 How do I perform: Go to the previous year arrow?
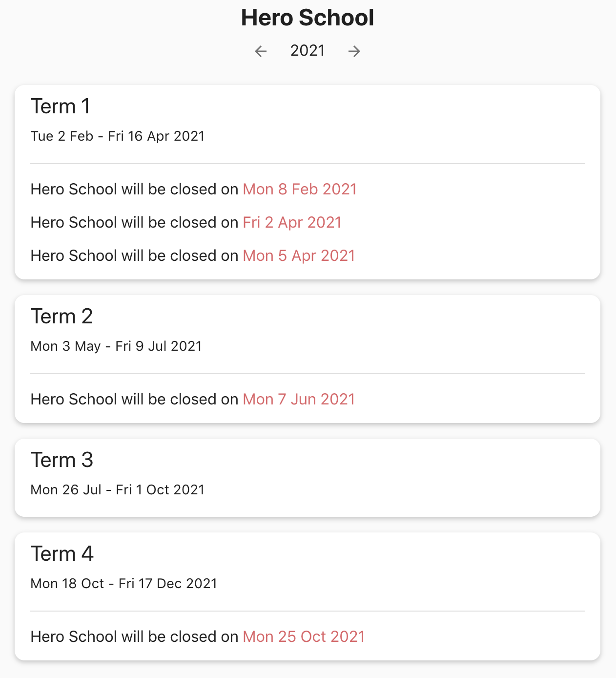tap(261, 51)
